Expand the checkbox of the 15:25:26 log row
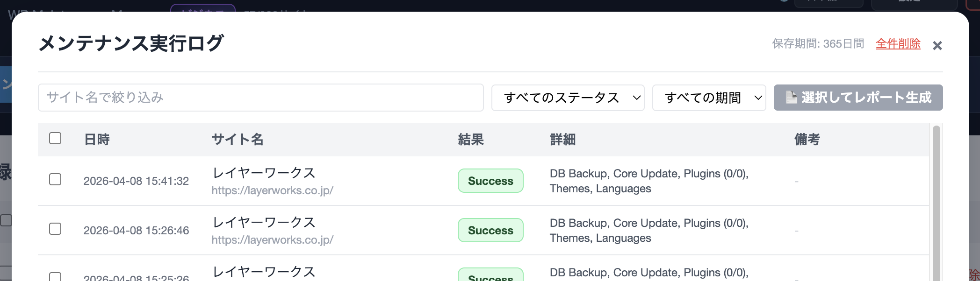Screen dimensions: 980x281 (x=55, y=276)
